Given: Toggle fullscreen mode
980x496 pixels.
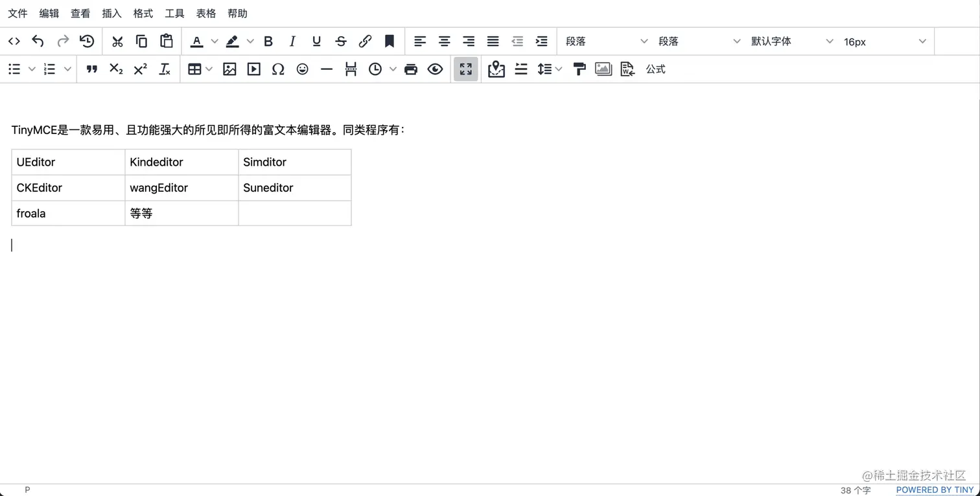Looking at the screenshot, I should (466, 69).
